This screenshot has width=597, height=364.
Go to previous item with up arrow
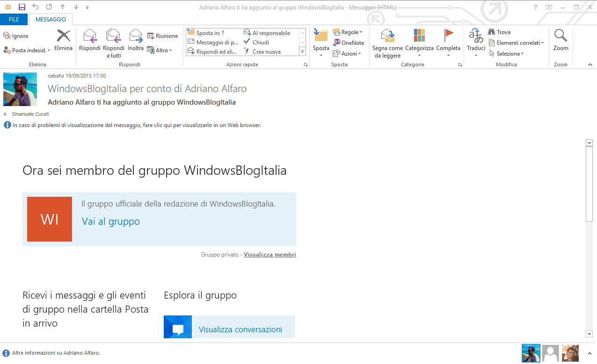63,7
